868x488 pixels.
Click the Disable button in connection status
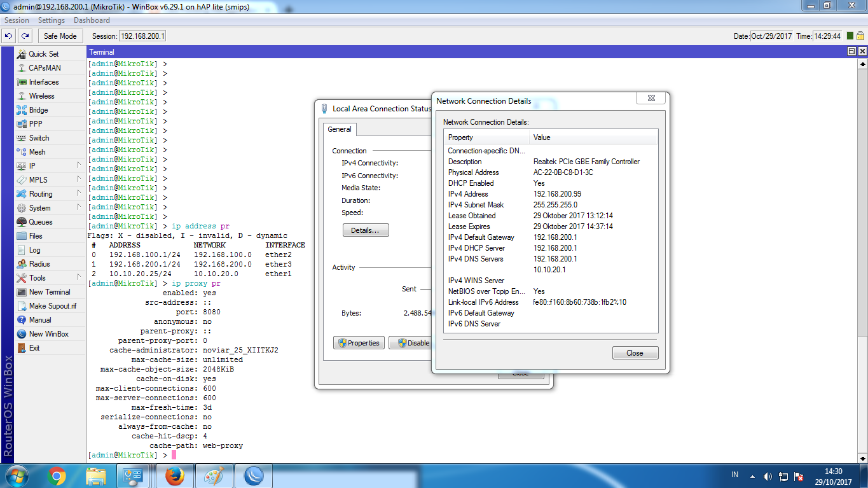click(x=410, y=343)
